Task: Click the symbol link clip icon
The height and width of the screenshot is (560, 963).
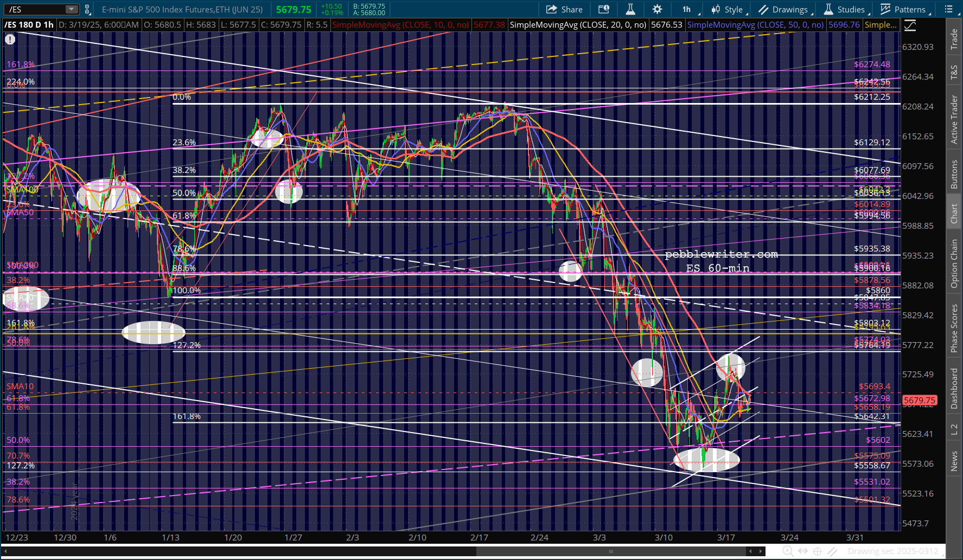Action: tap(87, 9)
